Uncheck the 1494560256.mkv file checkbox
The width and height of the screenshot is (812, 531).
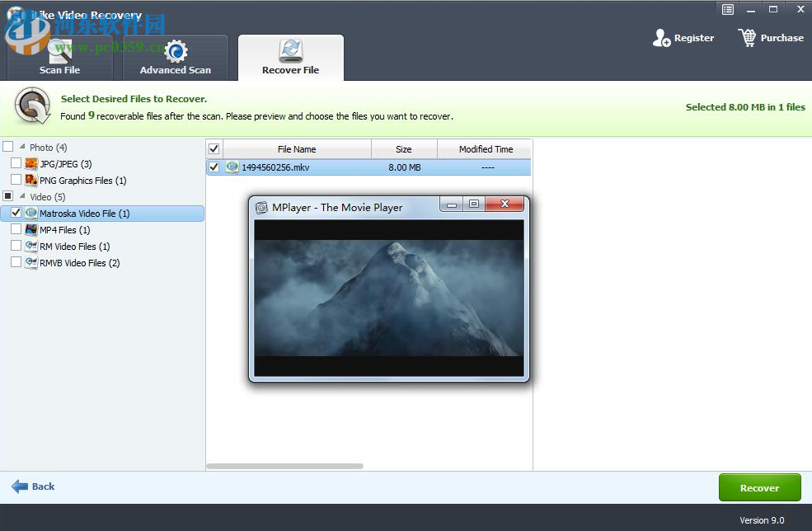click(215, 167)
